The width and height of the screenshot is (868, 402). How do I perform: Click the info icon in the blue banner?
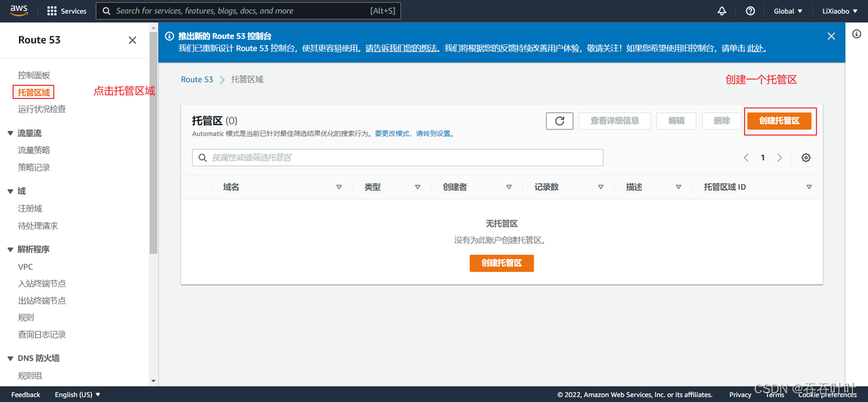point(170,36)
